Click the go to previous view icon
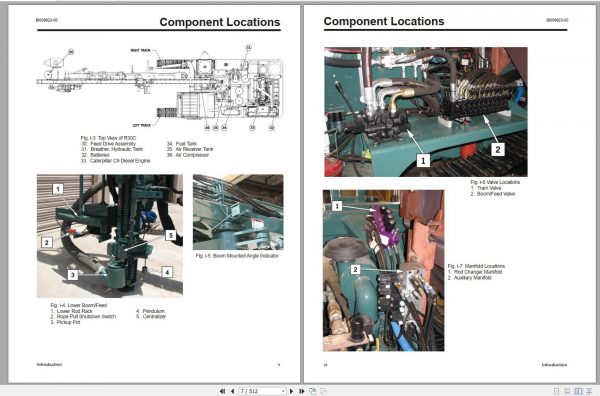The image size is (600, 396). click(313, 391)
